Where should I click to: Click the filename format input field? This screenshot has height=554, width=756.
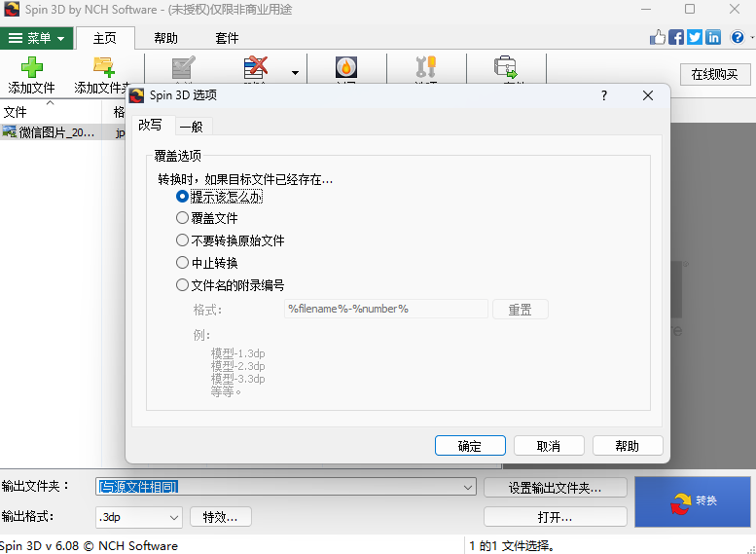(x=385, y=309)
